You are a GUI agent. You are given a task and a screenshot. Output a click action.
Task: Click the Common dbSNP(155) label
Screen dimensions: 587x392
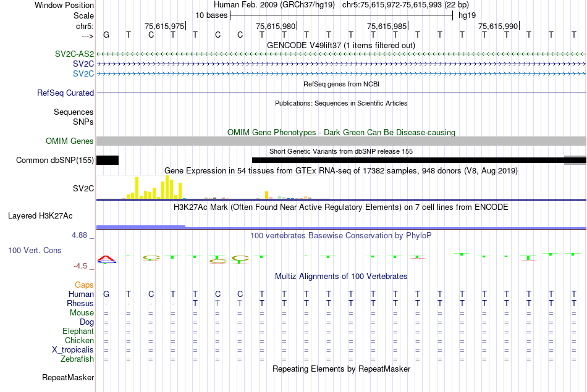(54, 160)
